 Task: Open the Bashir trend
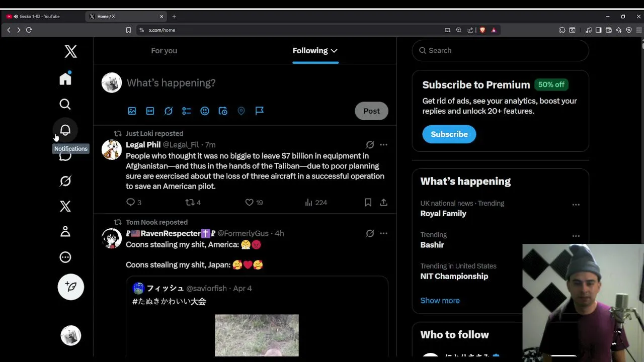(x=432, y=245)
